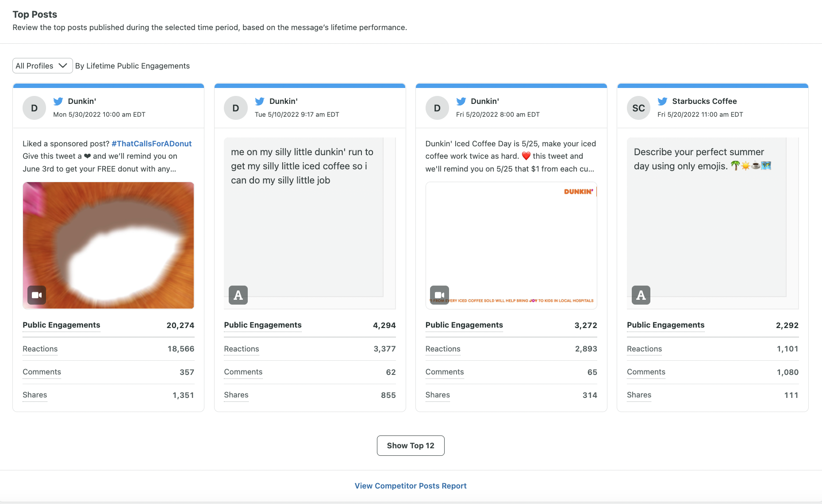The width and height of the screenshot is (822, 504).
Task: Open the All Profiles dropdown
Action: pyautogui.click(x=42, y=66)
